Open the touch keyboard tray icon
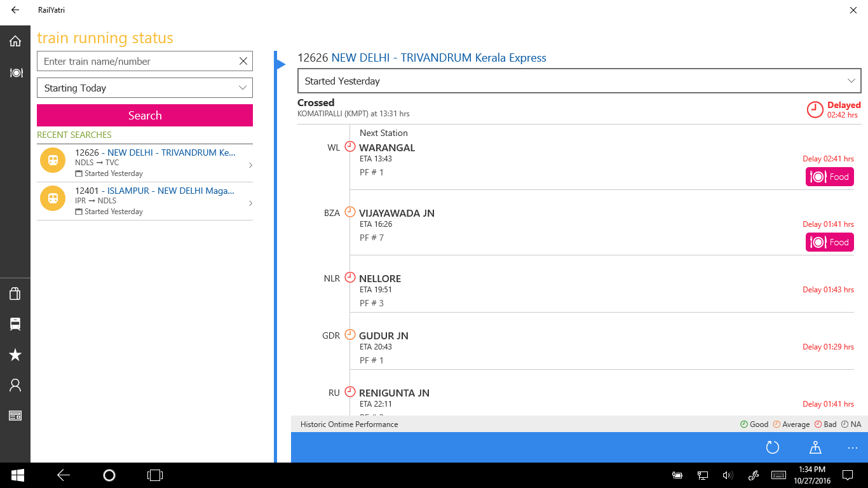868x488 pixels. [778, 475]
